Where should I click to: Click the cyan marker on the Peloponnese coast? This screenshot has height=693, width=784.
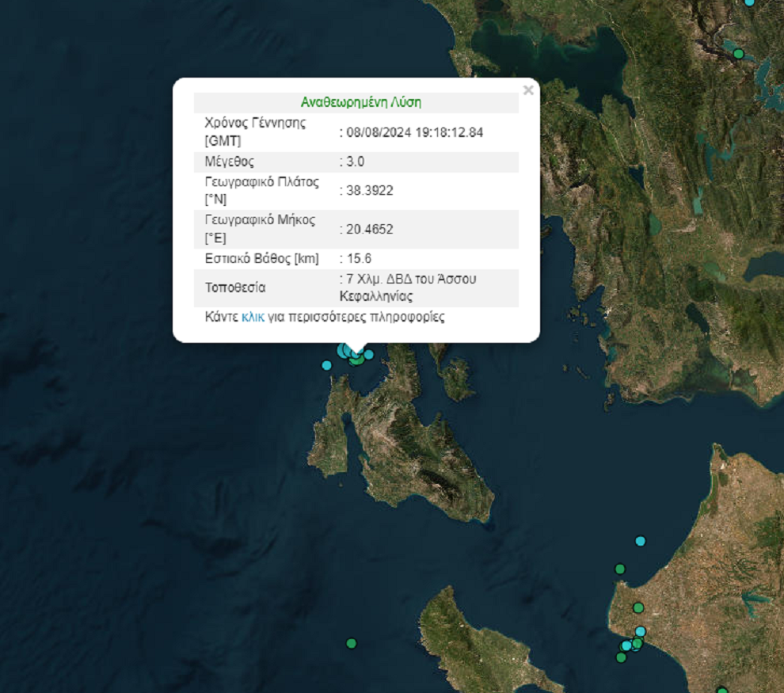641,631
